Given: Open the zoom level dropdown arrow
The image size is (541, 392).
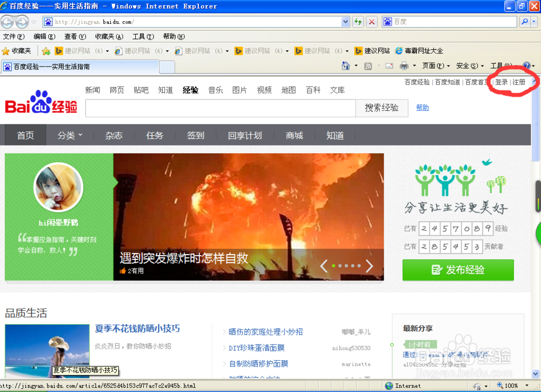Looking at the screenshot, I should (527, 386).
